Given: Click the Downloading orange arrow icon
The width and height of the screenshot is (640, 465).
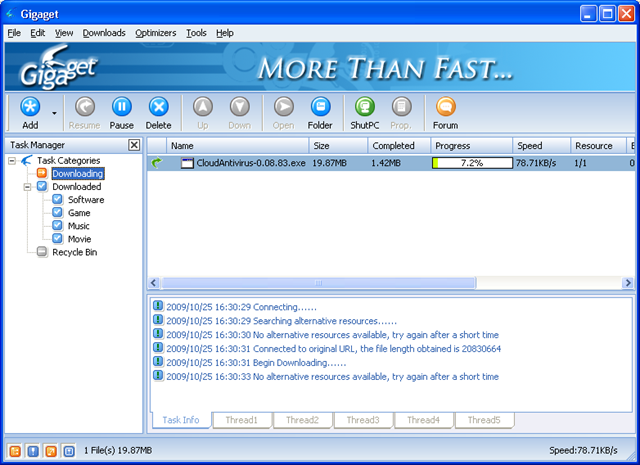Looking at the screenshot, I should (x=42, y=173).
